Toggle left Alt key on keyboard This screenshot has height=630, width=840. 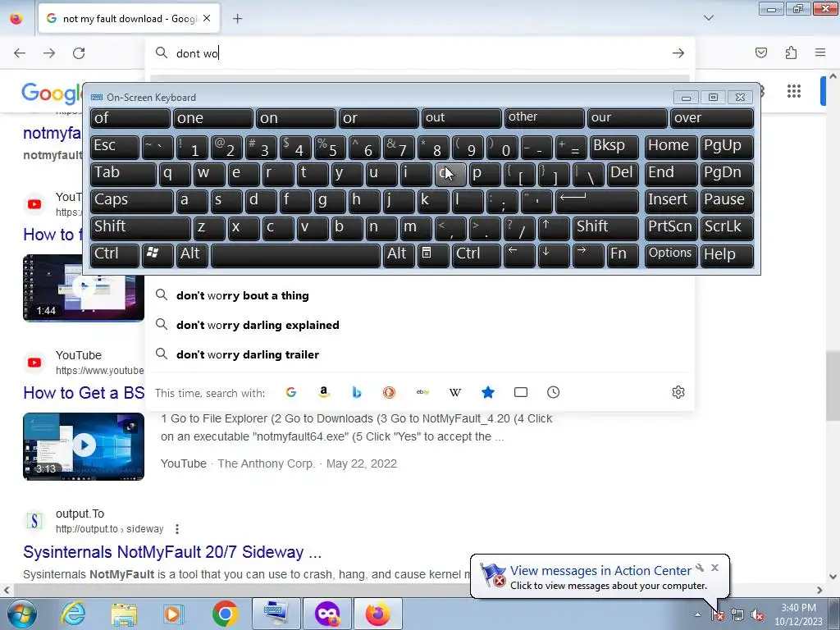[x=192, y=254]
